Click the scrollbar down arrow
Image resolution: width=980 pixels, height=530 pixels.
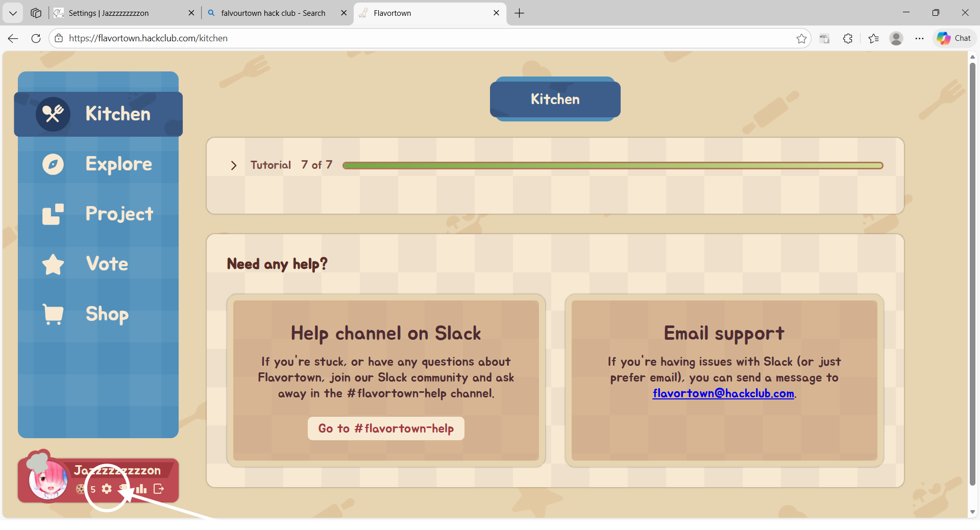coord(972,512)
